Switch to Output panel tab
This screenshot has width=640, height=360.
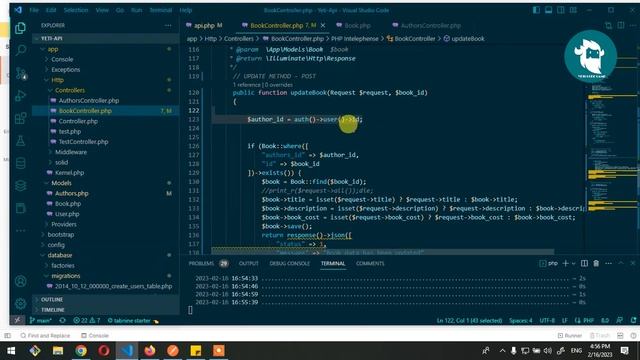(x=249, y=264)
